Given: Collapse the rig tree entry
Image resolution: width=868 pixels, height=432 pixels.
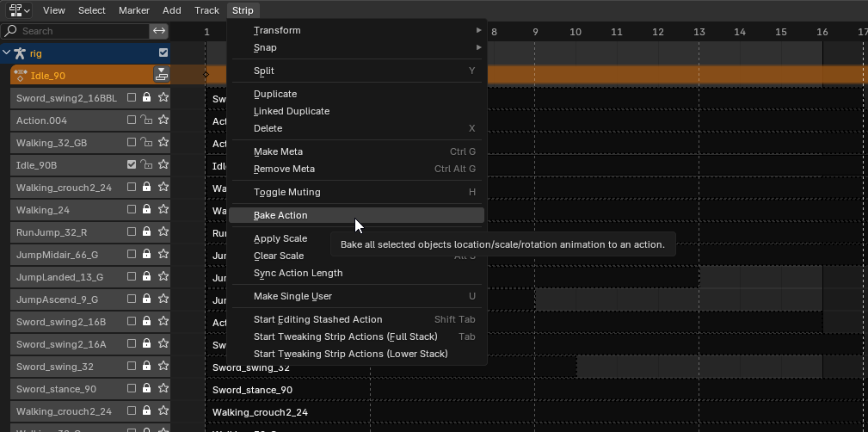Looking at the screenshot, I should click(7, 53).
